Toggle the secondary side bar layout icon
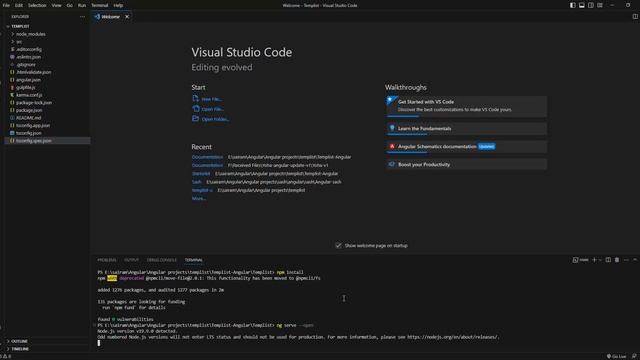Image resolution: width=640 pixels, height=360 pixels. (x=591, y=5)
